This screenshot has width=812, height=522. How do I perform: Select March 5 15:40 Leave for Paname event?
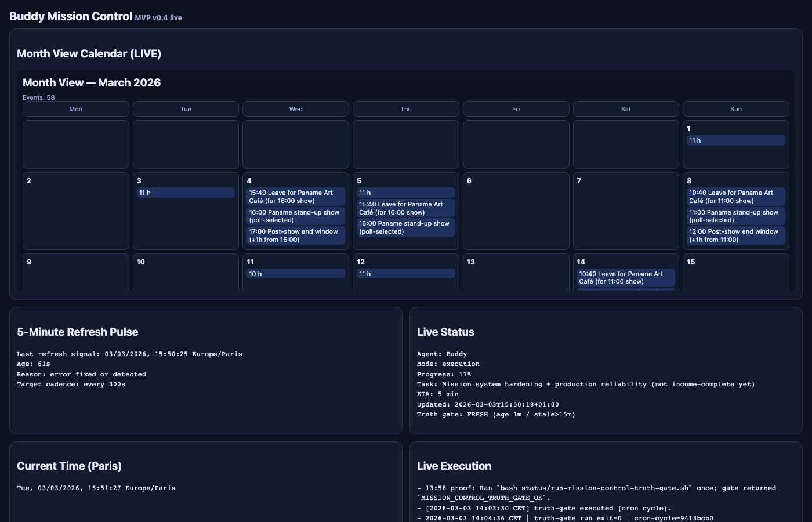(x=405, y=208)
